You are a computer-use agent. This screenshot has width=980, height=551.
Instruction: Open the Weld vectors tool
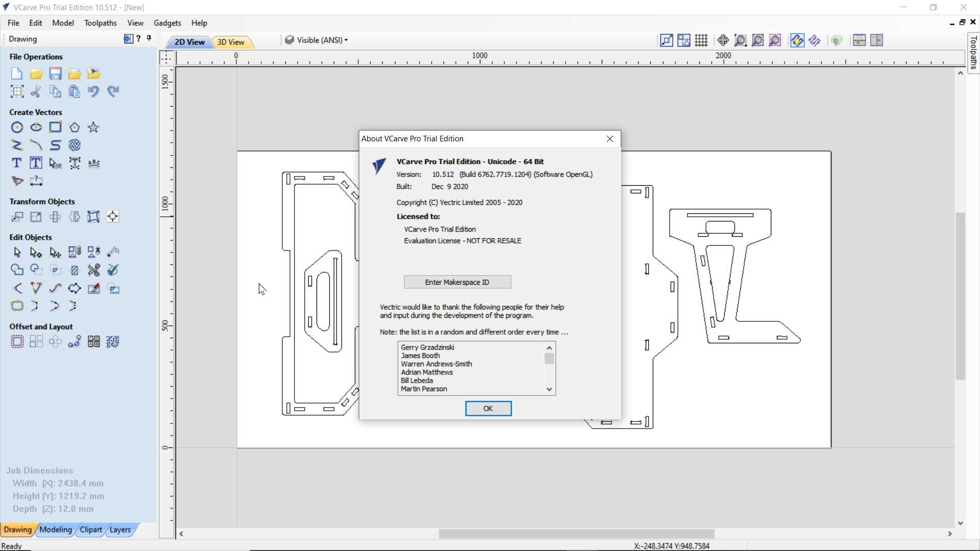tap(17, 270)
